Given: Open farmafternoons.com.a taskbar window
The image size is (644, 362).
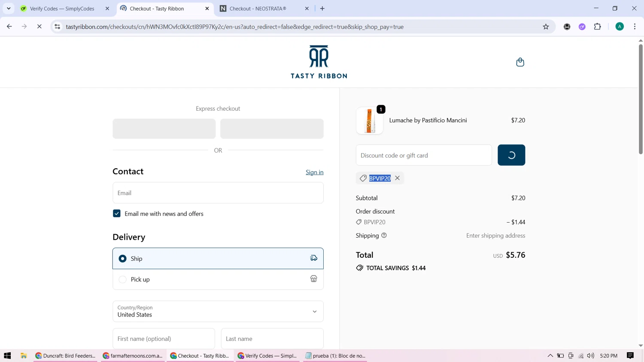Looking at the screenshot, I should [133, 356].
